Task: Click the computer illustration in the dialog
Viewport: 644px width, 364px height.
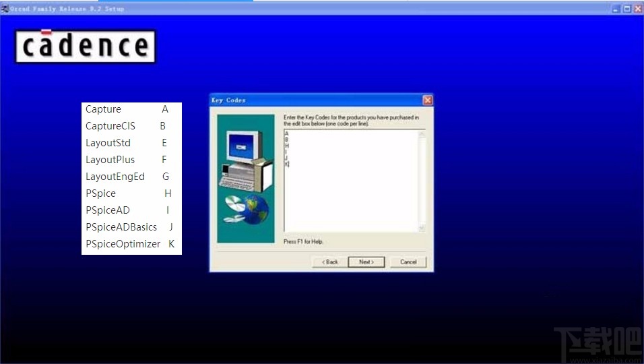Action: [246, 161]
